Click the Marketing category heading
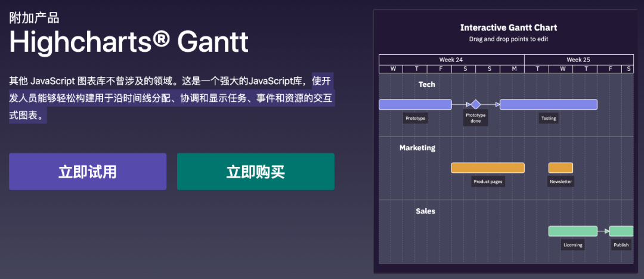Screen dimensions: 644x279 point(417,148)
